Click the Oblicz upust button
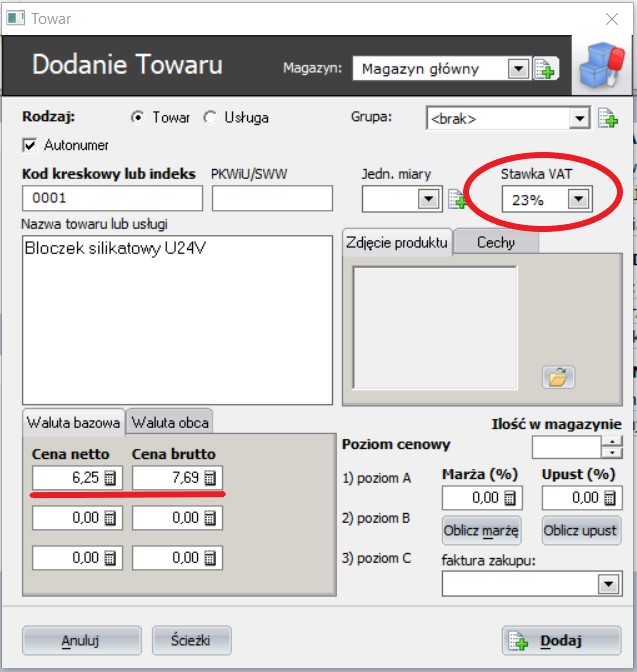This screenshot has height=672, width=637. tap(581, 531)
